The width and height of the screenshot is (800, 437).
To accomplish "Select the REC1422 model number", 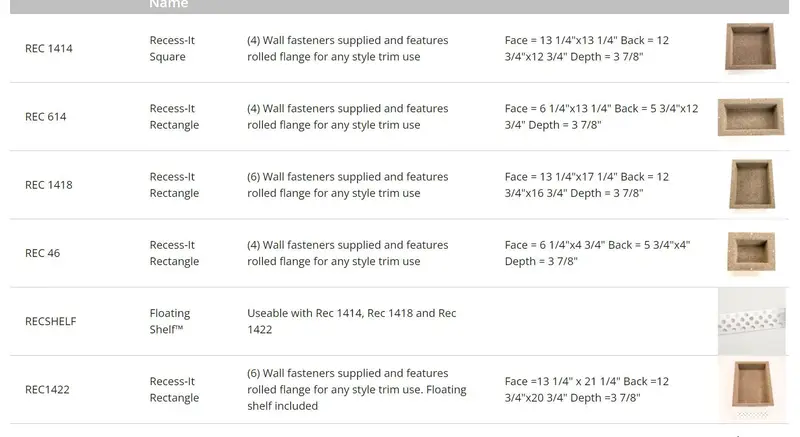I will (47, 390).
